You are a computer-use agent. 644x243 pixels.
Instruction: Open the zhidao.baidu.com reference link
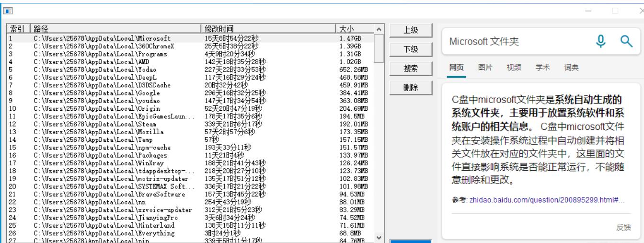(547, 199)
